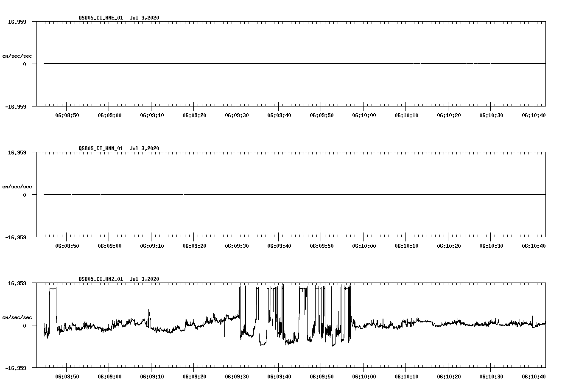Viewport: 576px width, 392px height.
Task: Click the 06:09:50 time label under HNZ plot
Action: 322,377
